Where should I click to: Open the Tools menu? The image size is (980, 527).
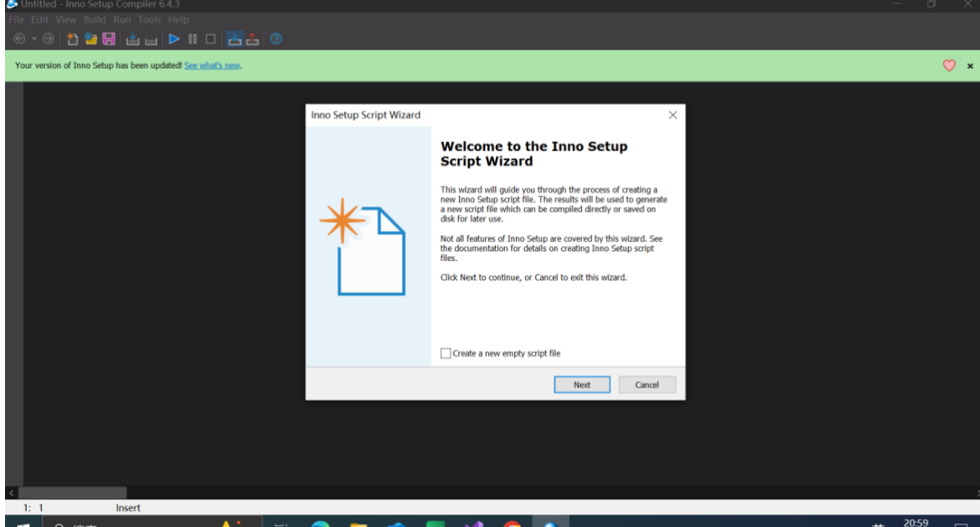[150, 19]
